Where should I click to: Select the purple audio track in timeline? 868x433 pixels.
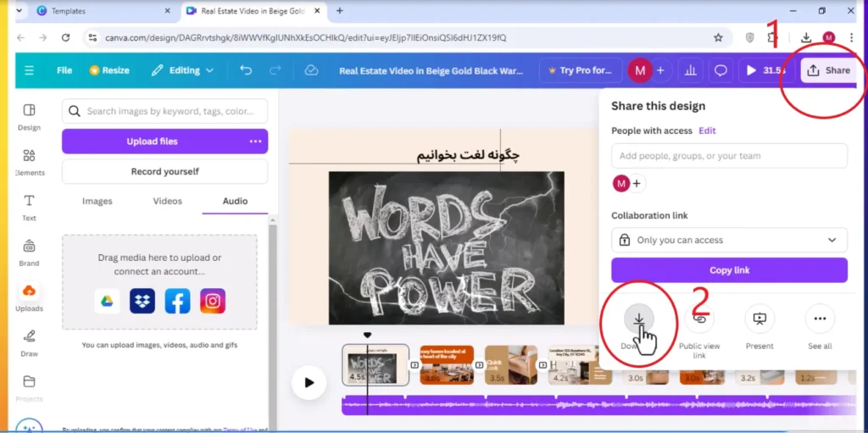pyautogui.click(x=599, y=405)
